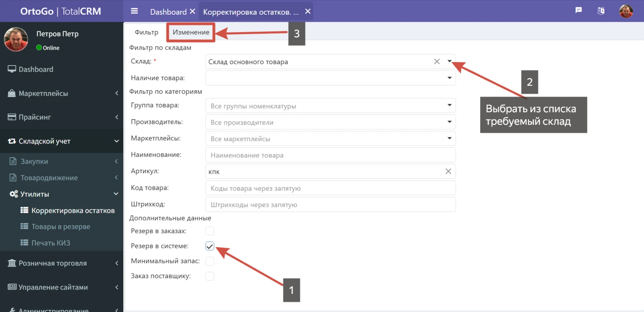Switch to the Фильтр tab
Viewport: 644px width, 312px height.
click(146, 32)
